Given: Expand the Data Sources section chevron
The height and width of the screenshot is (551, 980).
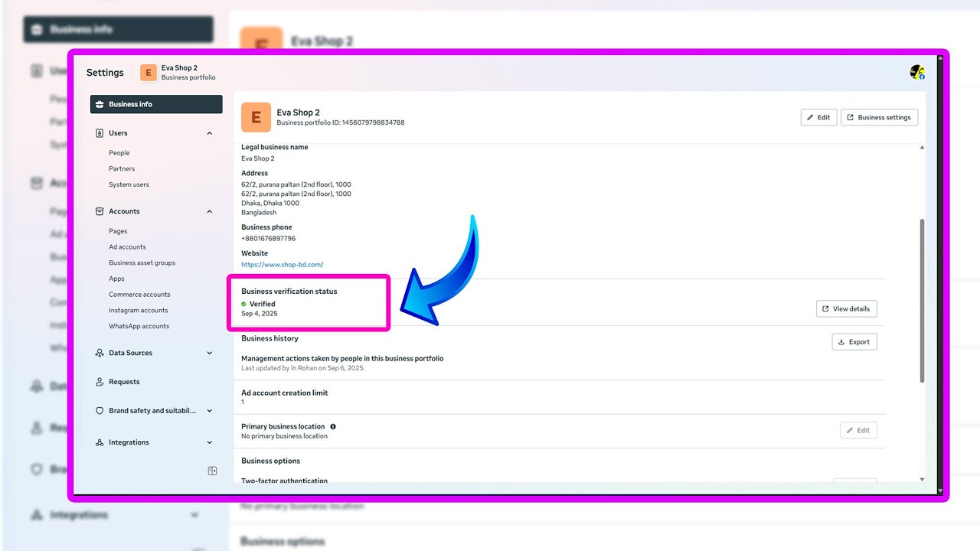Looking at the screenshot, I should (x=210, y=353).
